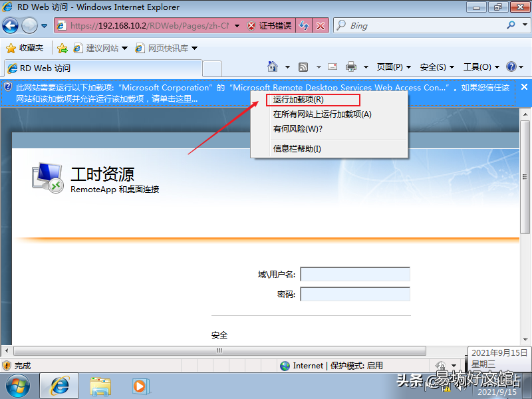Open the Windows Start orb
Screen dimensions: 532x399
[18, 386]
